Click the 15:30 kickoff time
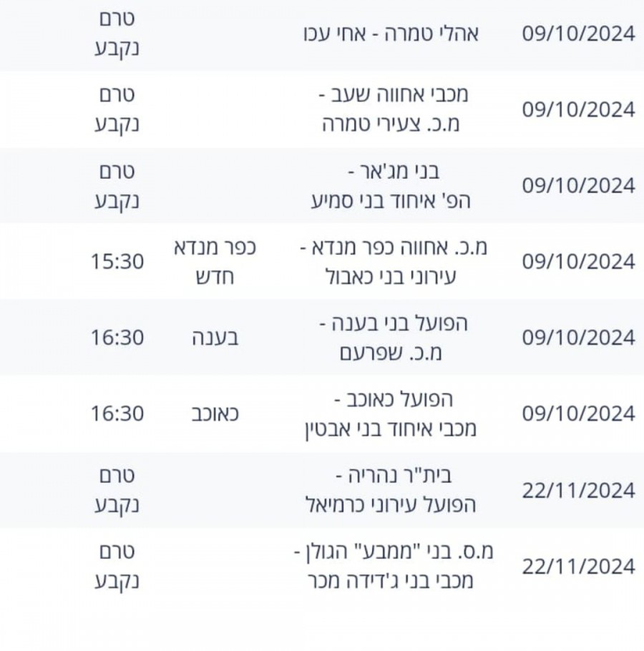Image resolution: width=644 pixels, height=651 pixels. (117, 262)
